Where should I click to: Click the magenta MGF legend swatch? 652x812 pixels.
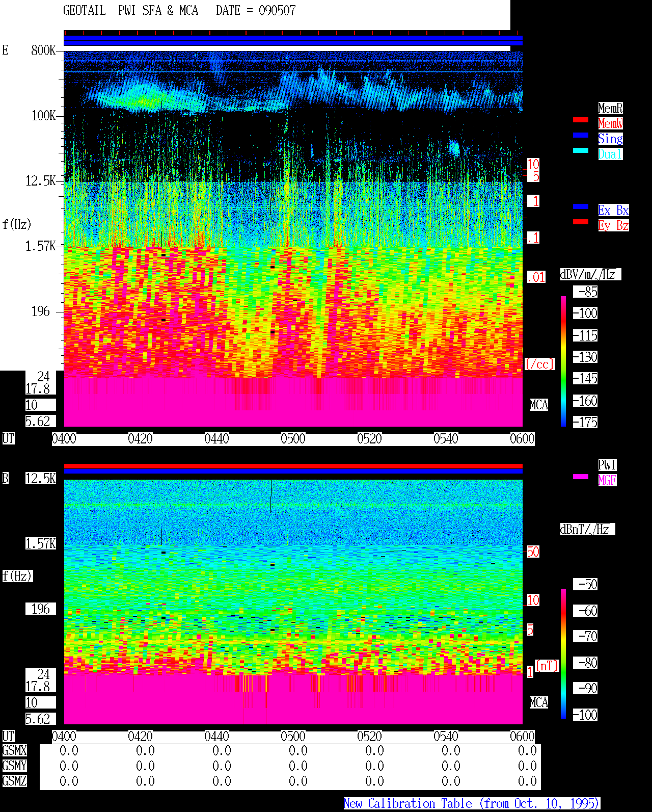coord(581,477)
